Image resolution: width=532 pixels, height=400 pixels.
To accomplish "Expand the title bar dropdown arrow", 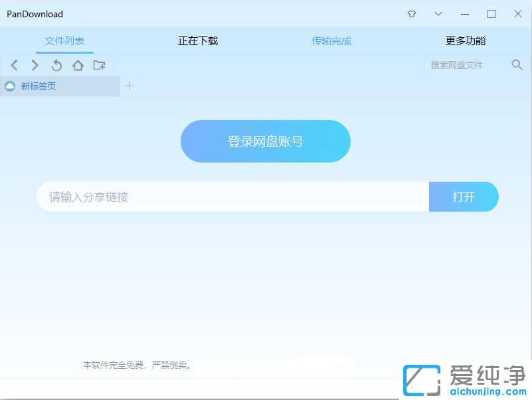I will tap(438, 13).
